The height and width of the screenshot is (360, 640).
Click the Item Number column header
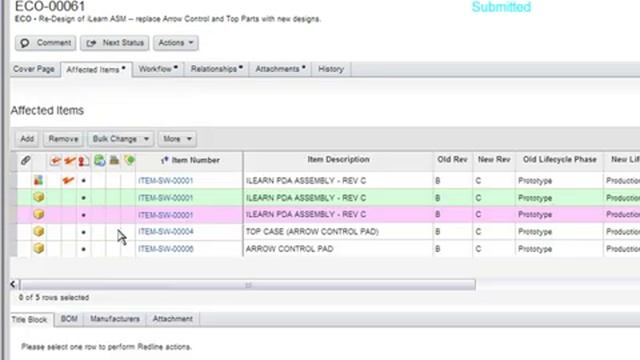tap(190, 160)
